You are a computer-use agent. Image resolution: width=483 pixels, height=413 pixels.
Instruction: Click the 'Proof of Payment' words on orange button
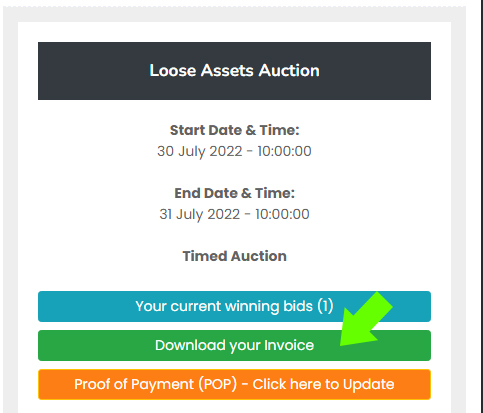(134, 384)
